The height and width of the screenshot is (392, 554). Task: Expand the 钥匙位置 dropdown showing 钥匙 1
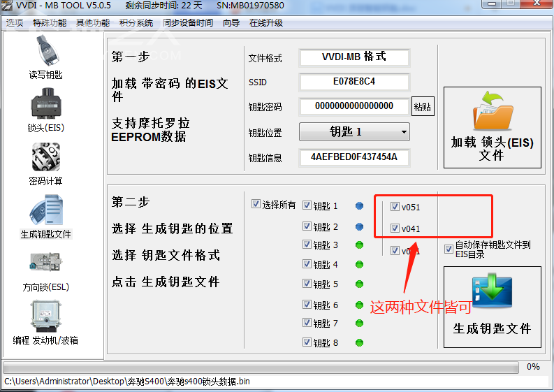click(354, 132)
